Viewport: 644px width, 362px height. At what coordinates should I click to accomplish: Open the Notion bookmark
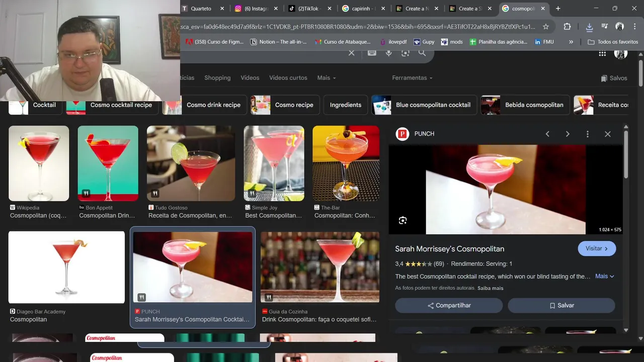point(279,42)
